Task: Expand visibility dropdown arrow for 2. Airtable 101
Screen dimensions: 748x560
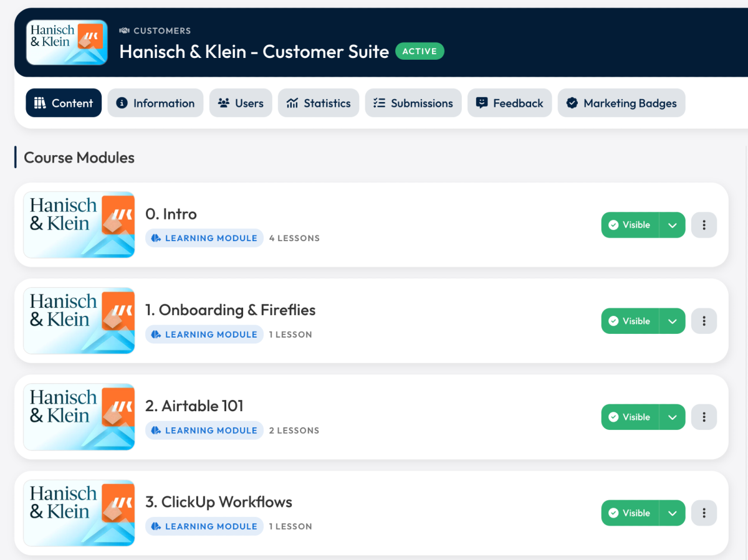Action: point(673,417)
